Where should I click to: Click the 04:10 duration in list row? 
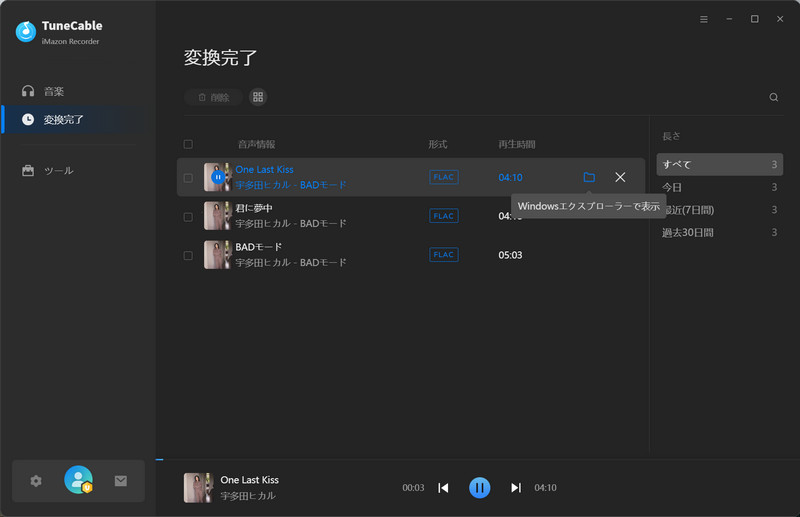(x=510, y=178)
